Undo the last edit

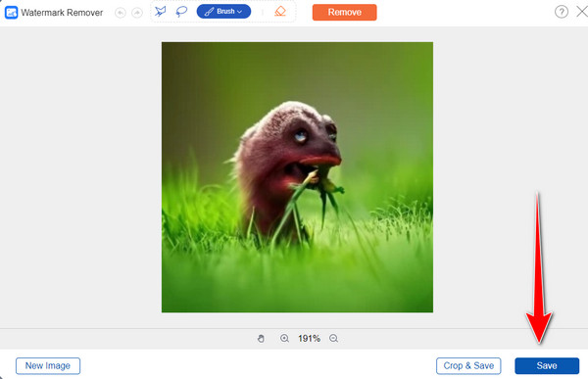[120, 13]
